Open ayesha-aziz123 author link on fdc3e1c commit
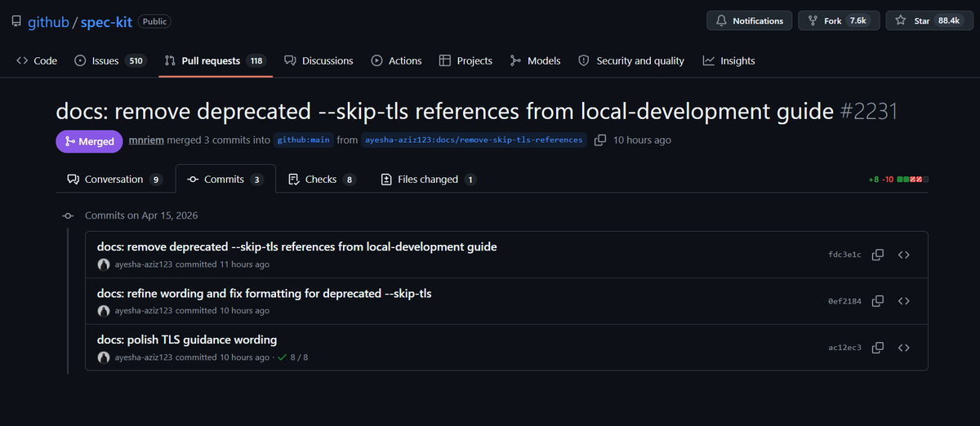 144,264
